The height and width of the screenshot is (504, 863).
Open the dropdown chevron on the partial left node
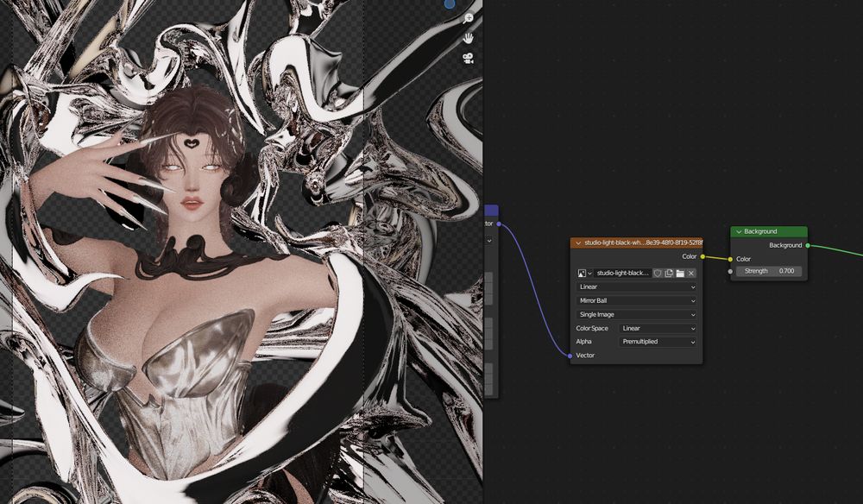coord(488,241)
